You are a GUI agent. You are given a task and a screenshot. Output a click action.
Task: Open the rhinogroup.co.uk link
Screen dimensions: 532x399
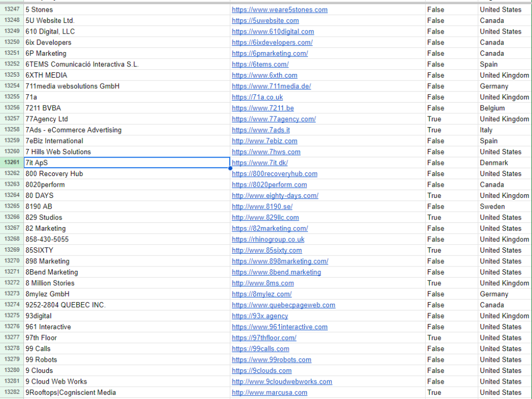[268, 239]
